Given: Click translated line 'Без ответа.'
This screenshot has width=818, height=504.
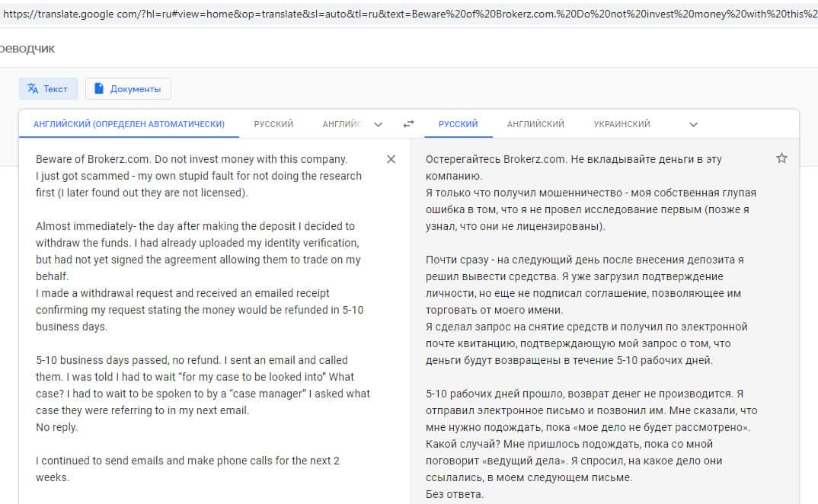Looking at the screenshot, I should 455,494.
